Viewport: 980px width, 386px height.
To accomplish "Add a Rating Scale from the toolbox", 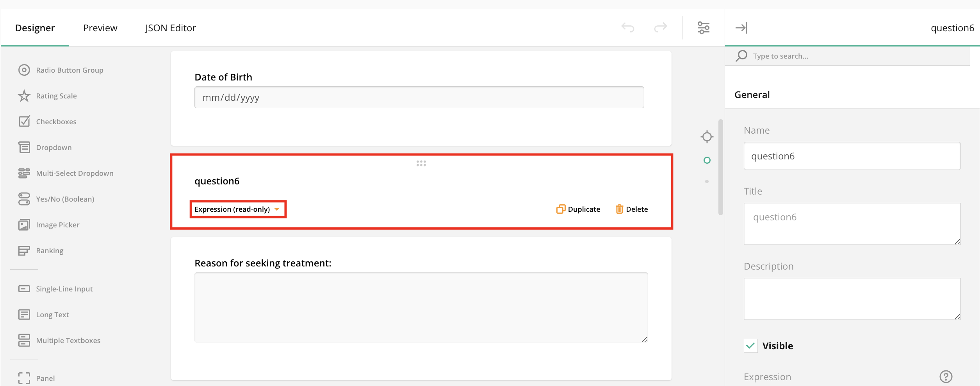I will 56,96.
